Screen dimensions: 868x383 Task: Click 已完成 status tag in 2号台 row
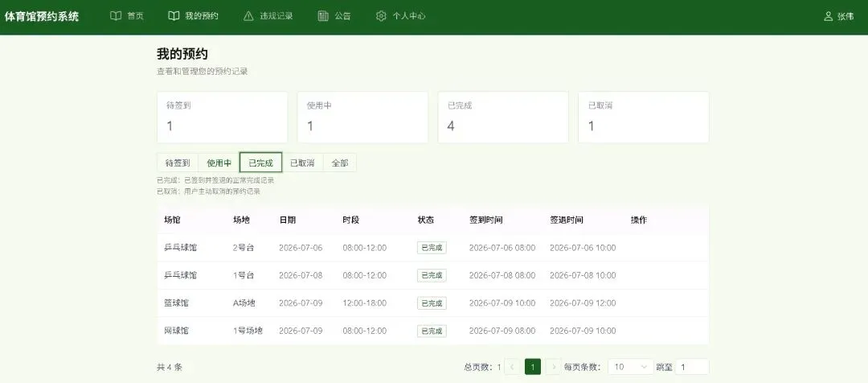point(432,248)
